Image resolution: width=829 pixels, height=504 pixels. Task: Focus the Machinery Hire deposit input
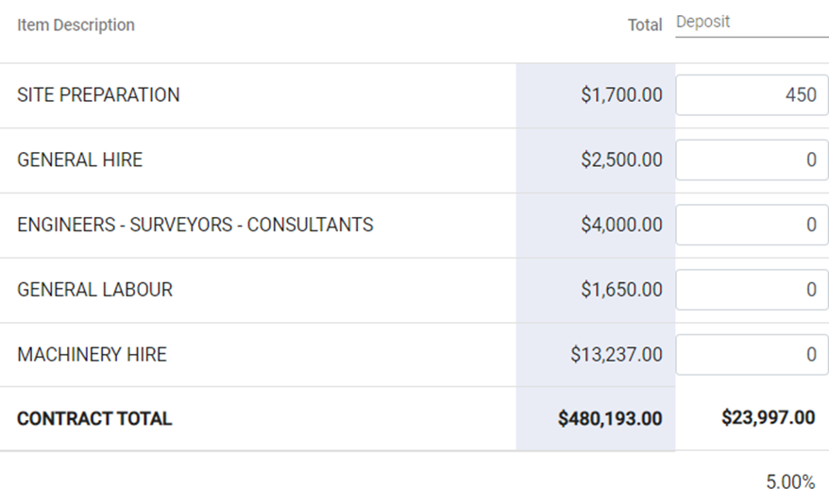tap(752, 355)
